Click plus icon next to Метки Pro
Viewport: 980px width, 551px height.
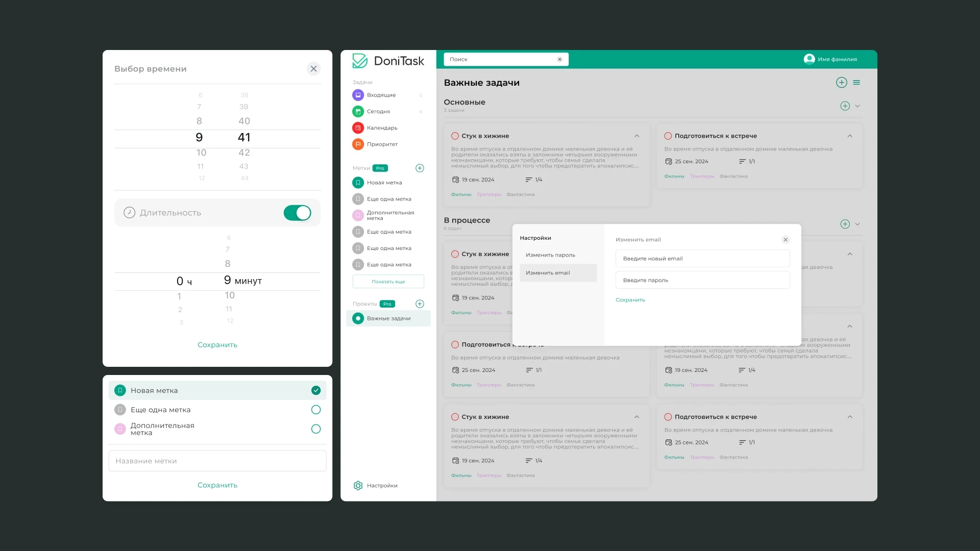pos(420,168)
